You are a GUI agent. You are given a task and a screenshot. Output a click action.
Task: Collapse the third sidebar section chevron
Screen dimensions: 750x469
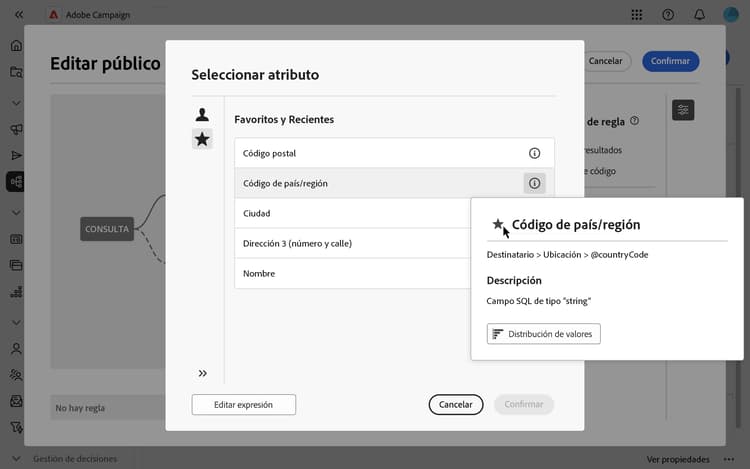point(16,322)
